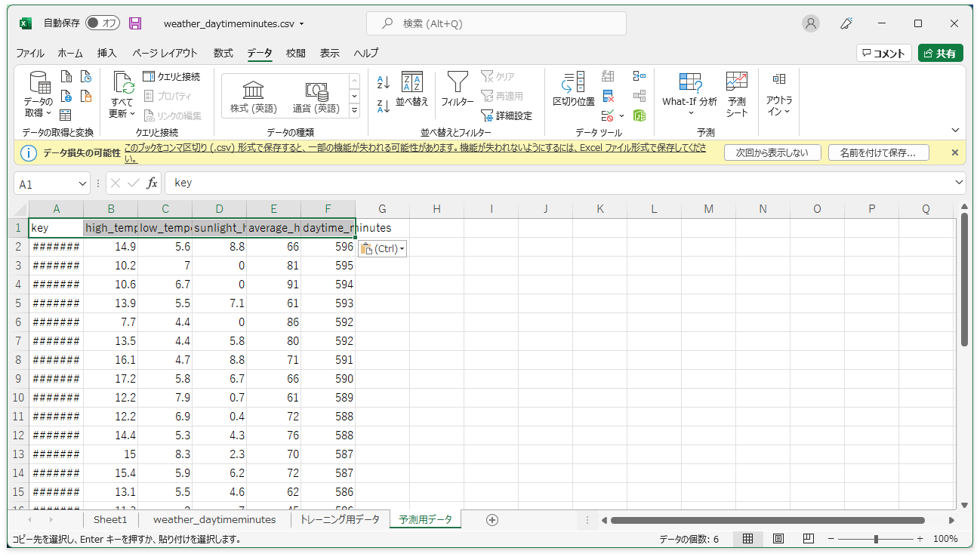
Task: Click the コメント (Comments) button
Action: click(884, 54)
